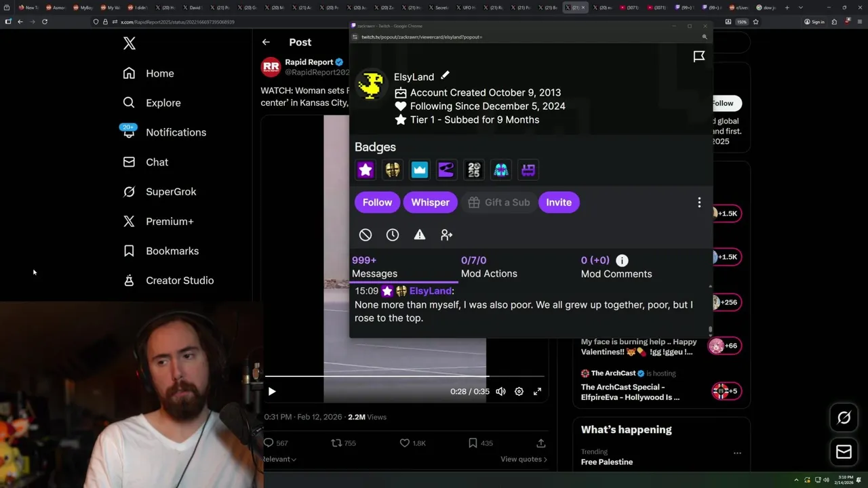This screenshot has width=868, height=488.
Task: Click the X logo in the sidebar
Action: point(130,44)
